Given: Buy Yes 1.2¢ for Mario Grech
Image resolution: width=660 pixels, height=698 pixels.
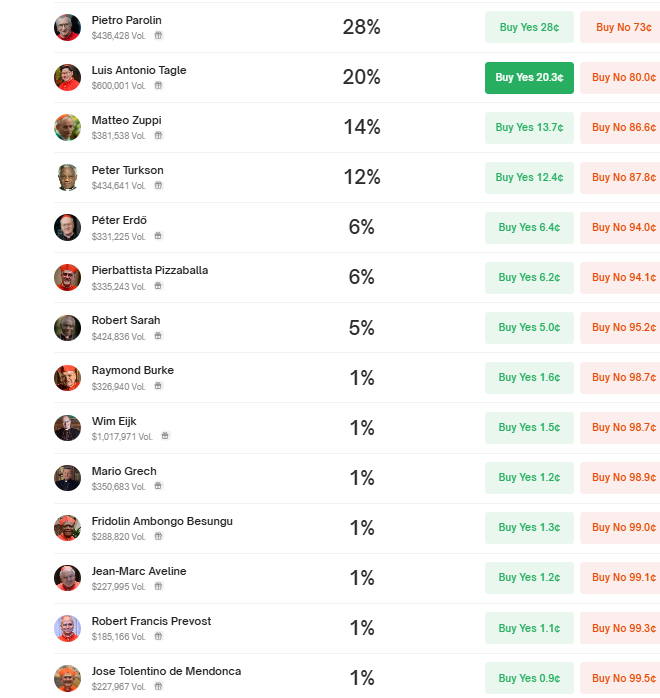Looking at the screenshot, I should point(529,477).
